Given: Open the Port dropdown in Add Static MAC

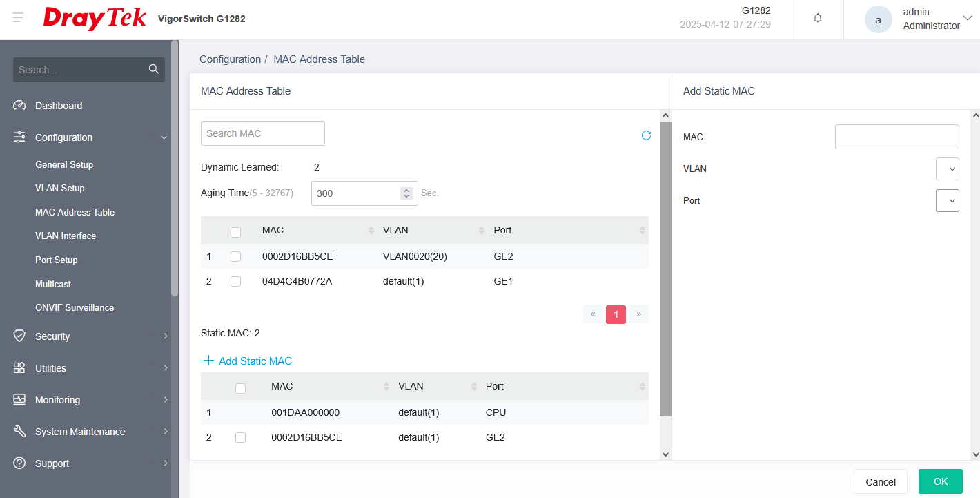Looking at the screenshot, I should tap(947, 200).
